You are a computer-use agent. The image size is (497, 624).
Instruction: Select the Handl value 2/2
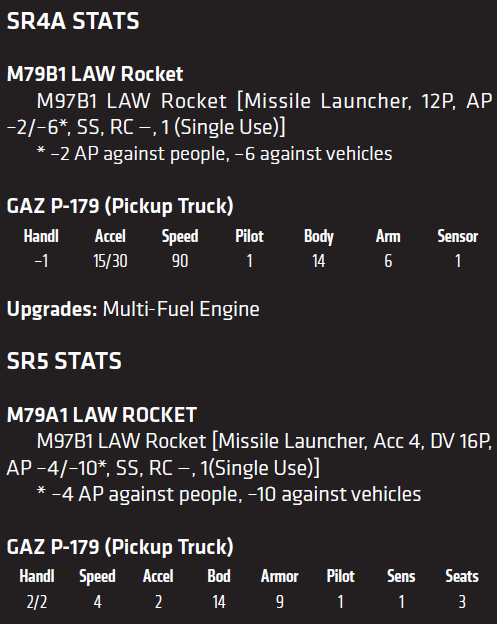[x=37, y=602]
